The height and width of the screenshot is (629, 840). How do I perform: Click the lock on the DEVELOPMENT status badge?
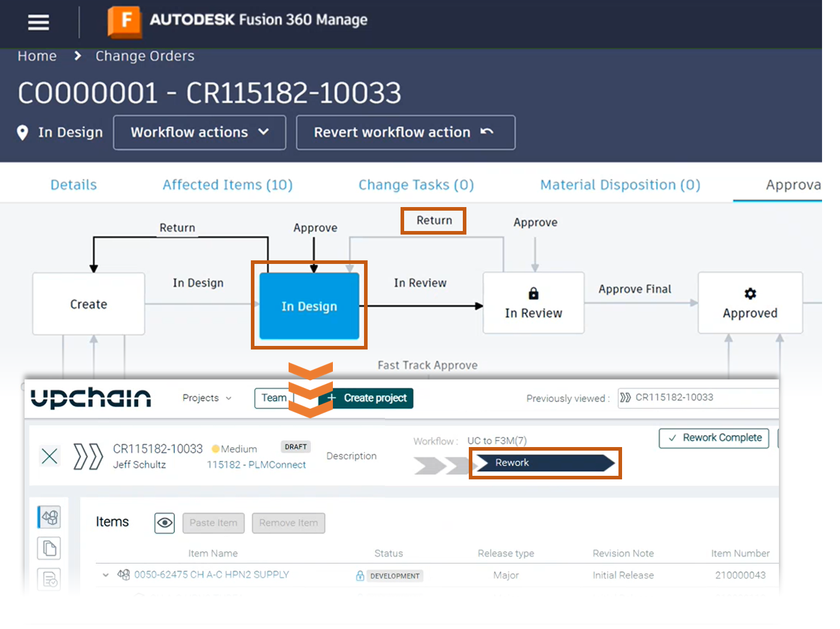coord(359,575)
